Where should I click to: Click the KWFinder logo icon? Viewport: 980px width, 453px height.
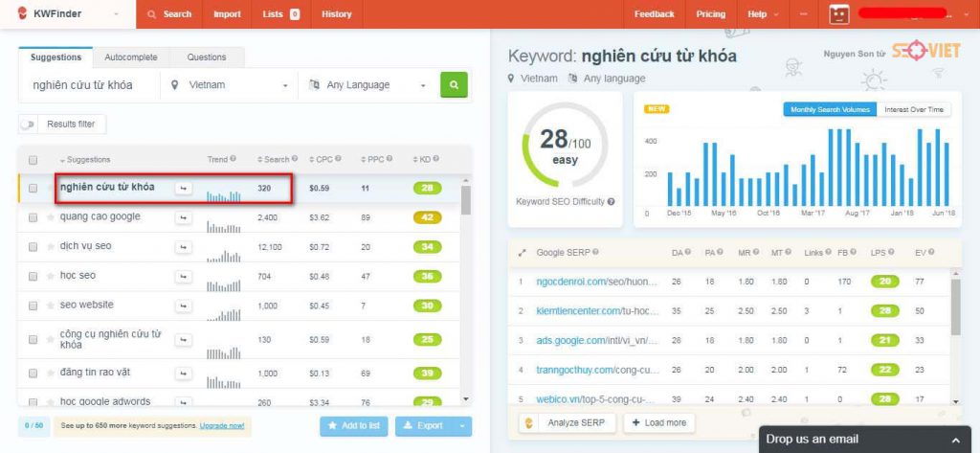click(x=23, y=13)
